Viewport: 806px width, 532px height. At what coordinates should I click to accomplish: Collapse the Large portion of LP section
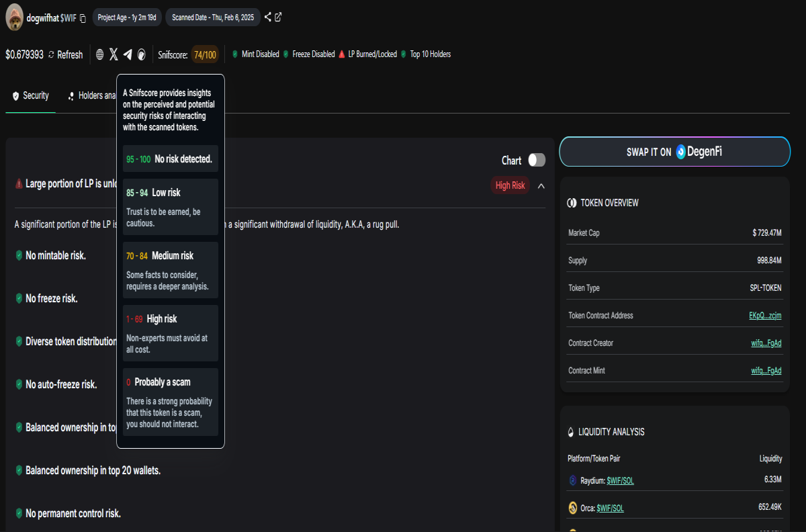point(541,185)
